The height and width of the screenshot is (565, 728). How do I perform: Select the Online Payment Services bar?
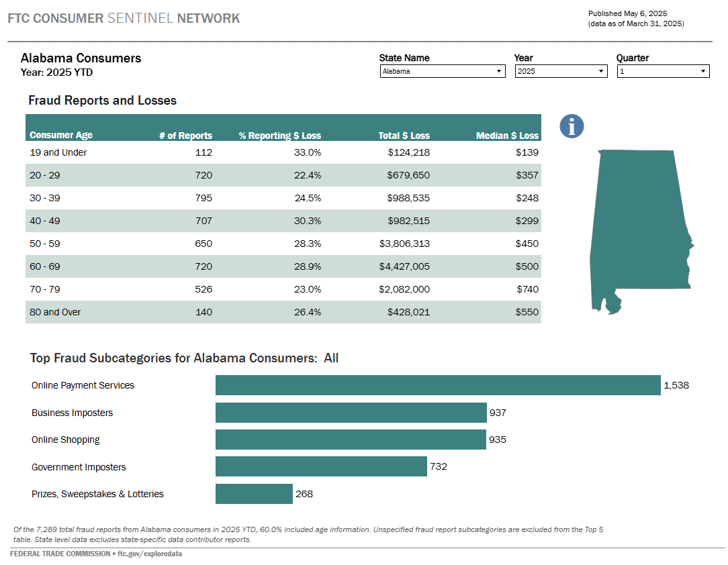click(437, 385)
